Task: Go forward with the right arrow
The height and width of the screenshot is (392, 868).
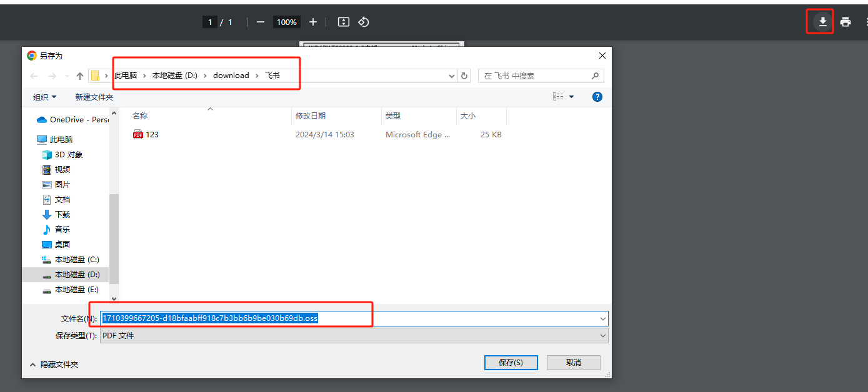Action: (52, 76)
